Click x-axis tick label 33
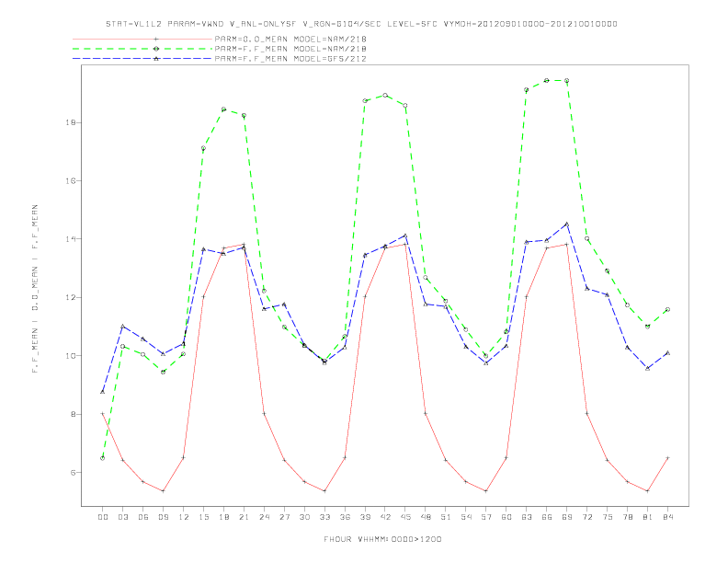The height and width of the screenshot is (563, 728). [324, 517]
